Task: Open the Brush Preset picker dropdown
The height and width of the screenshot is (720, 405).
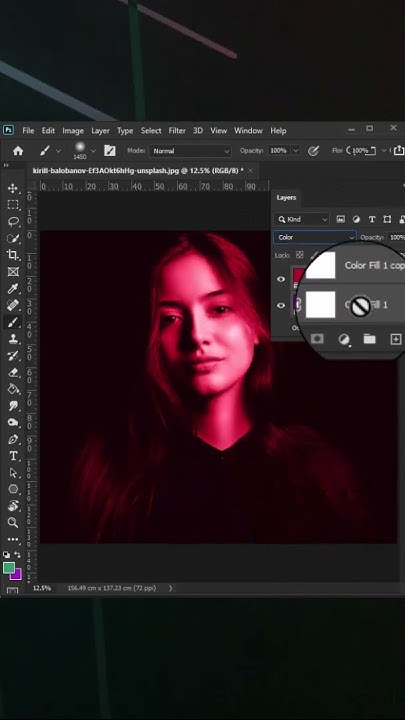Action: tap(93, 151)
